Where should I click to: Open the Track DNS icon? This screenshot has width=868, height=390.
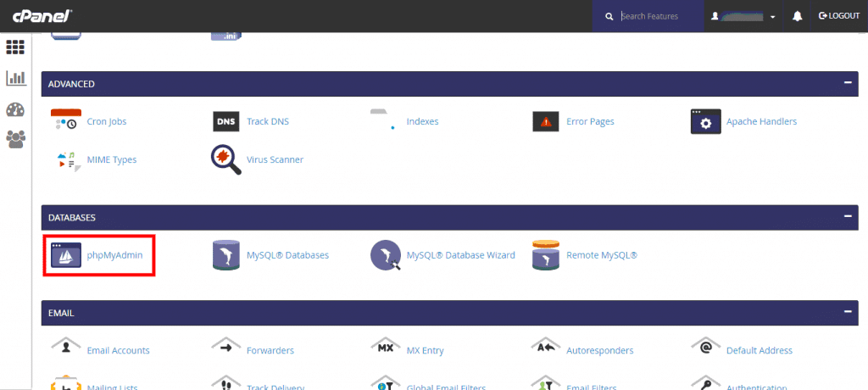pyautogui.click(x=226, y=122)
